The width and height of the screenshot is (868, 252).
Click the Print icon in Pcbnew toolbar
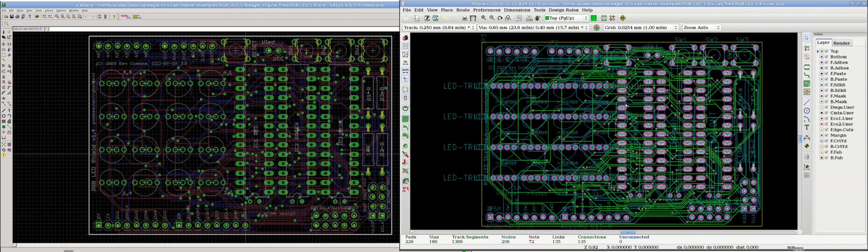point(464,19)
